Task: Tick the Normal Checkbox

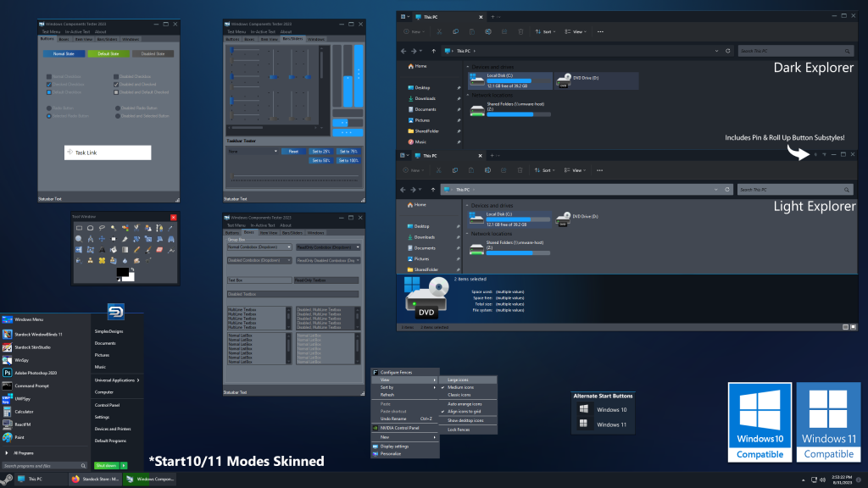Action: click(x=48, y=76)
